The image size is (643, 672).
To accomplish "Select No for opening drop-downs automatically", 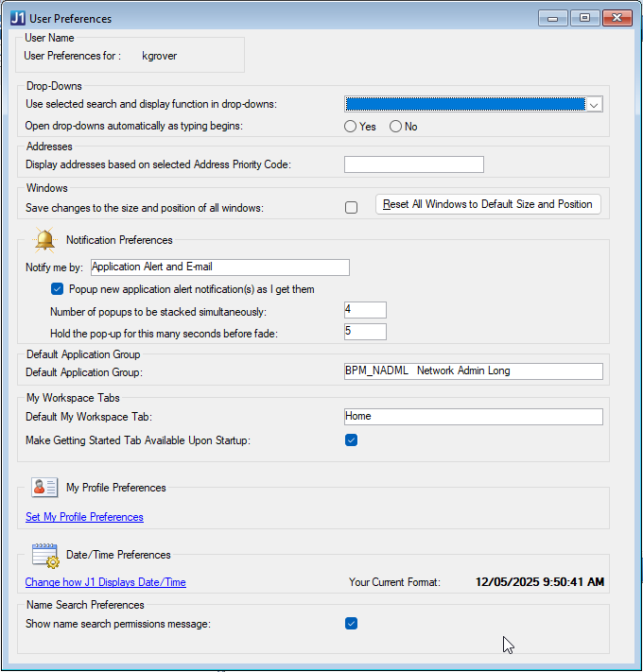I will 395,127.
